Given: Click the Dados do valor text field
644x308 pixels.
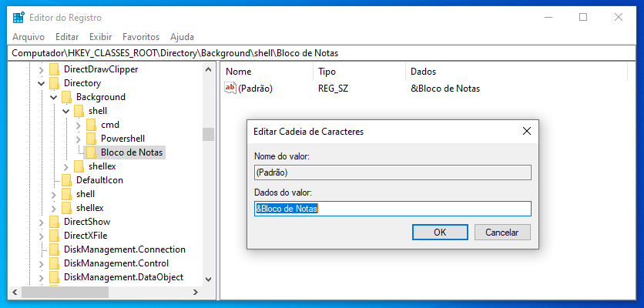Looking at the screenshot, I should pos(393,209).
